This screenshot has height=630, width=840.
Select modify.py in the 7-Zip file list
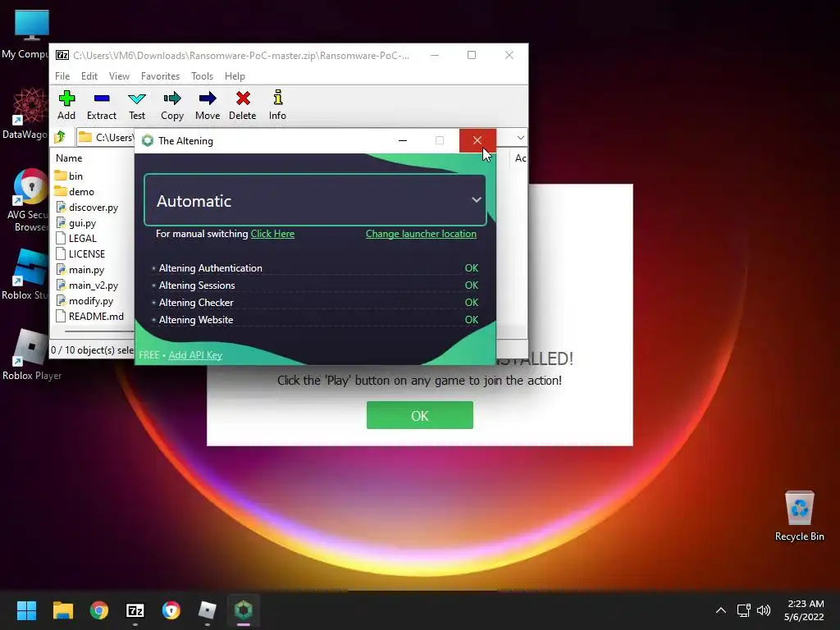[x=84, y=300]
